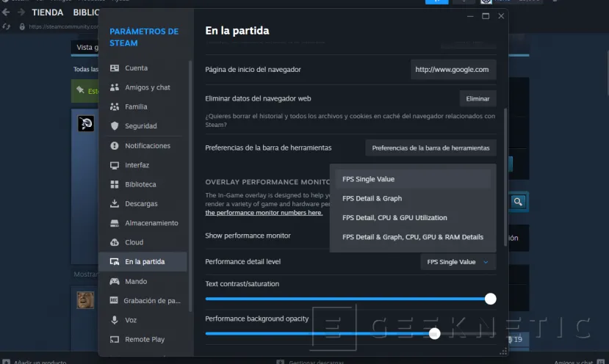609x364 pixels.
Task: Open the performance monitor numbers link
Action: (x=264, y=213)
